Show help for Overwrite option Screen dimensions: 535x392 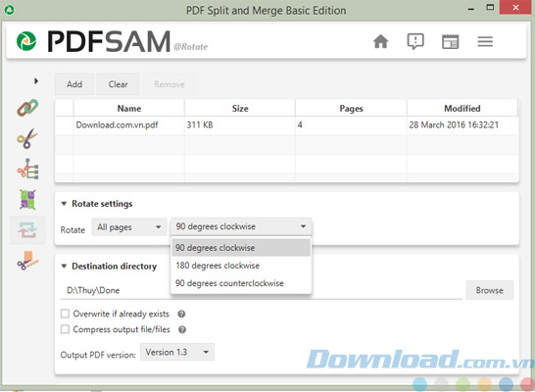click(x=181, y=314)
